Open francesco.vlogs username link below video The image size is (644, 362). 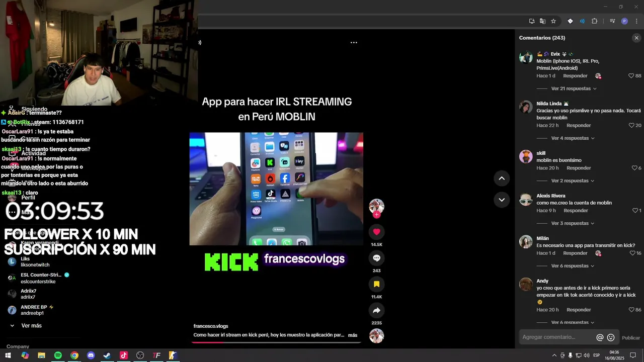coord(211,326)
